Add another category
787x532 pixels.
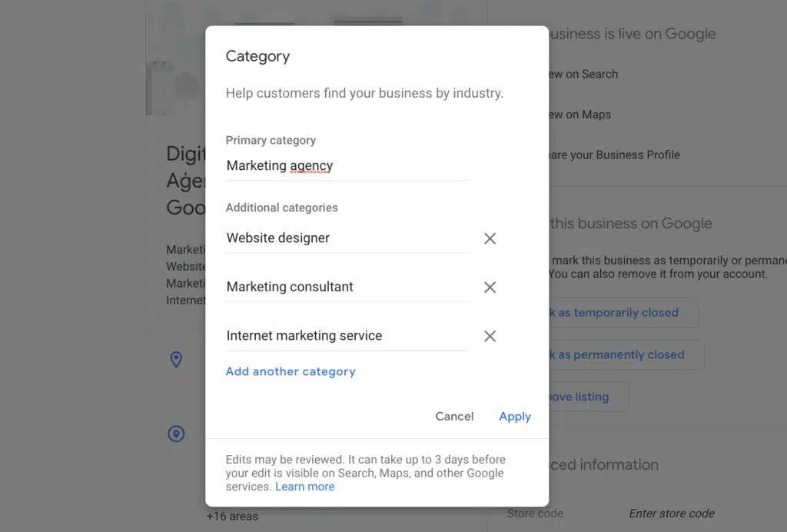[291, 371]
